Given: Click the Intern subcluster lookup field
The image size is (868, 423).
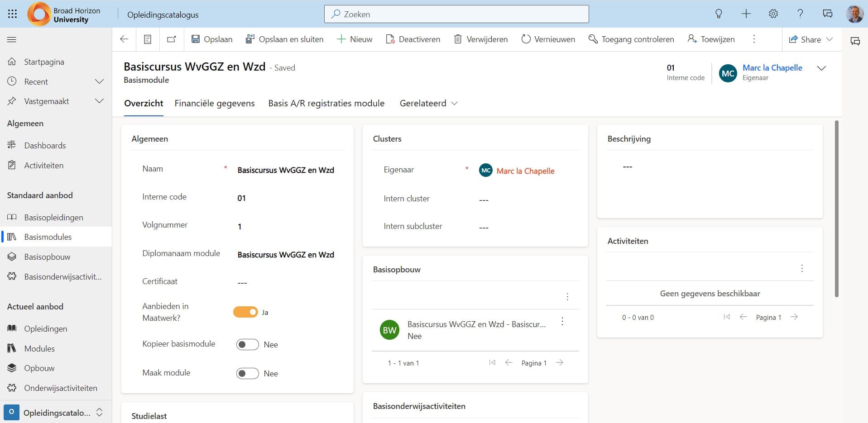Looking at the screenshot, I should (527, 227).
